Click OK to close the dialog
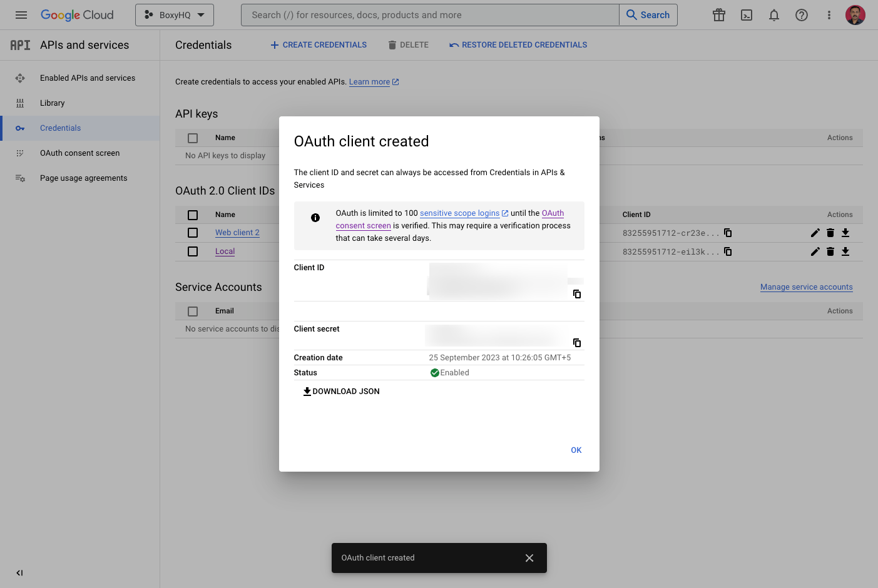The height and width of the screenshot is (588, 878). [576, 450]
